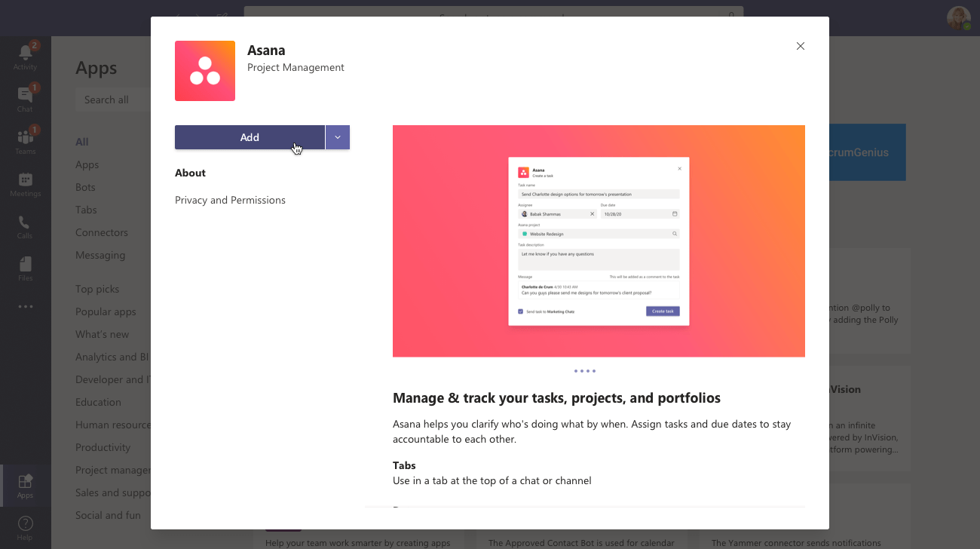The width and height of the screenshot is (980, 549).
Task: Open the Activity feed in left rail
Action: click(x=25, y=57)
